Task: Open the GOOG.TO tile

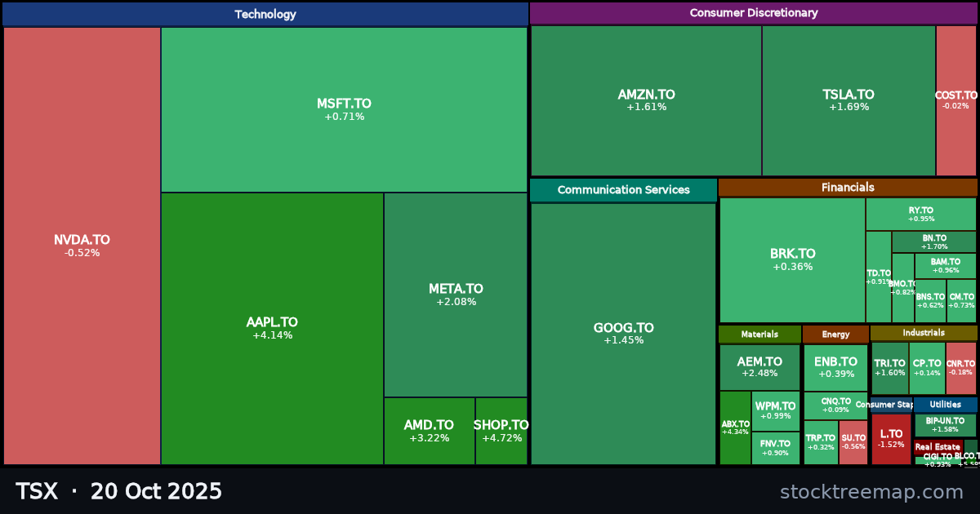Action: (623, 334)
